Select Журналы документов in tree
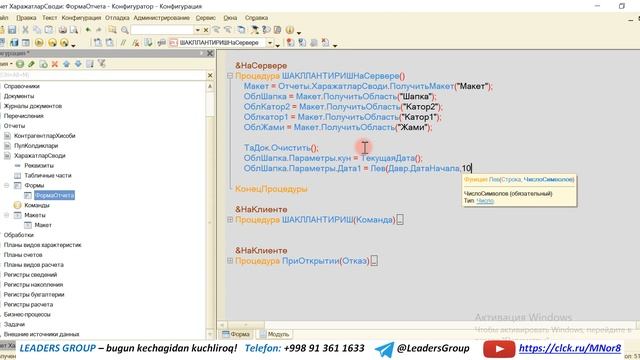This screenshot has width=640, height=360. (33, 106)
